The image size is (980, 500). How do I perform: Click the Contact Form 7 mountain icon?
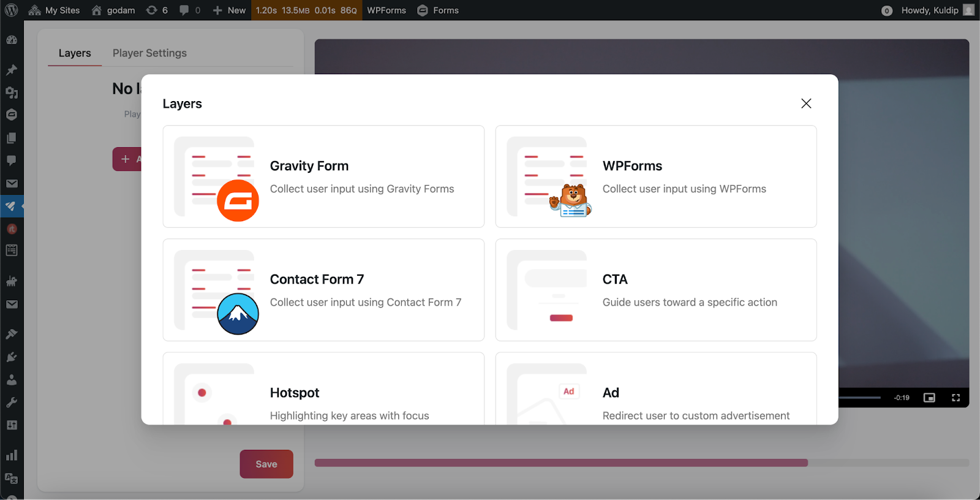click(238, 314)
